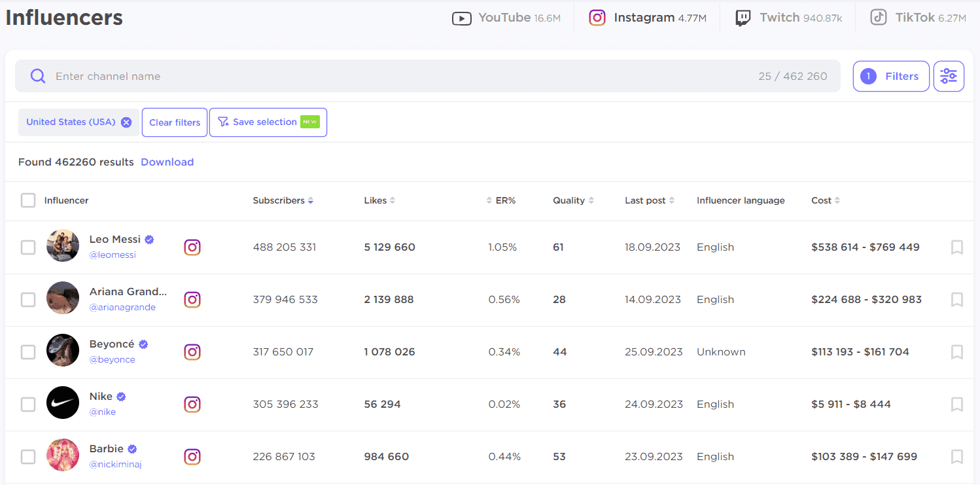
Task: Click the filter settings sliders icon
Action: (948, 77)
